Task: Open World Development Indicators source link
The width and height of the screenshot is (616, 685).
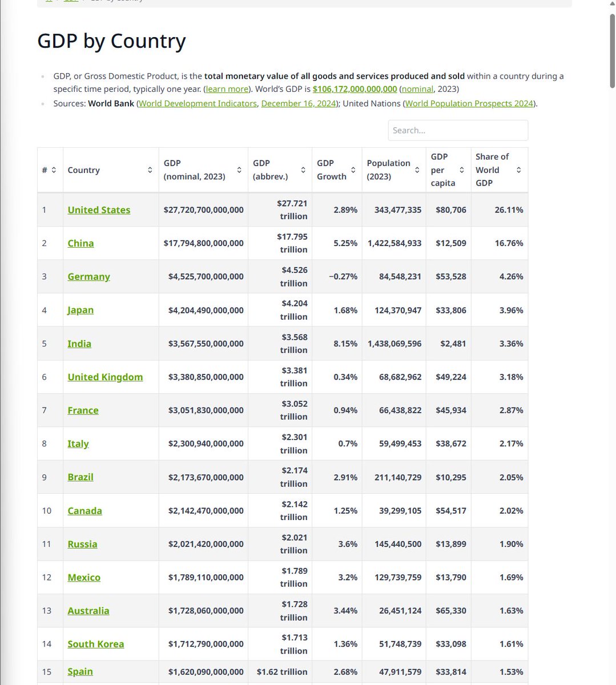Action: (x=198, y=103)
